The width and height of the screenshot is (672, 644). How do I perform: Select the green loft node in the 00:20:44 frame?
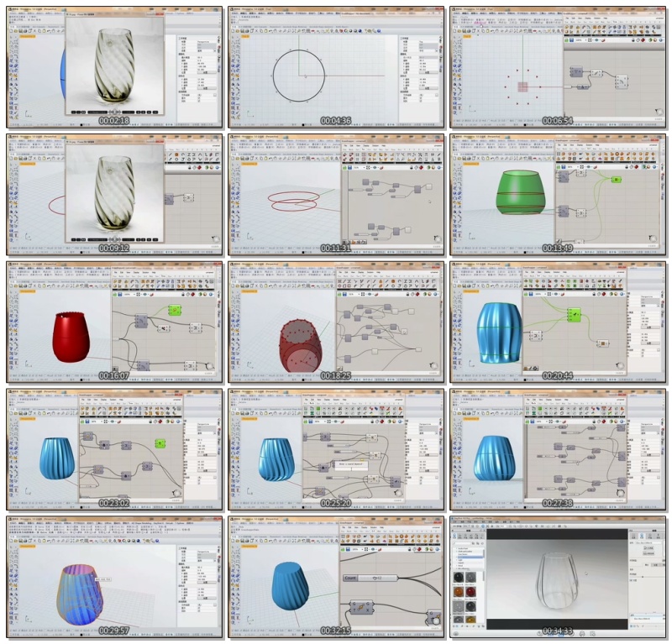coord(574,315)
